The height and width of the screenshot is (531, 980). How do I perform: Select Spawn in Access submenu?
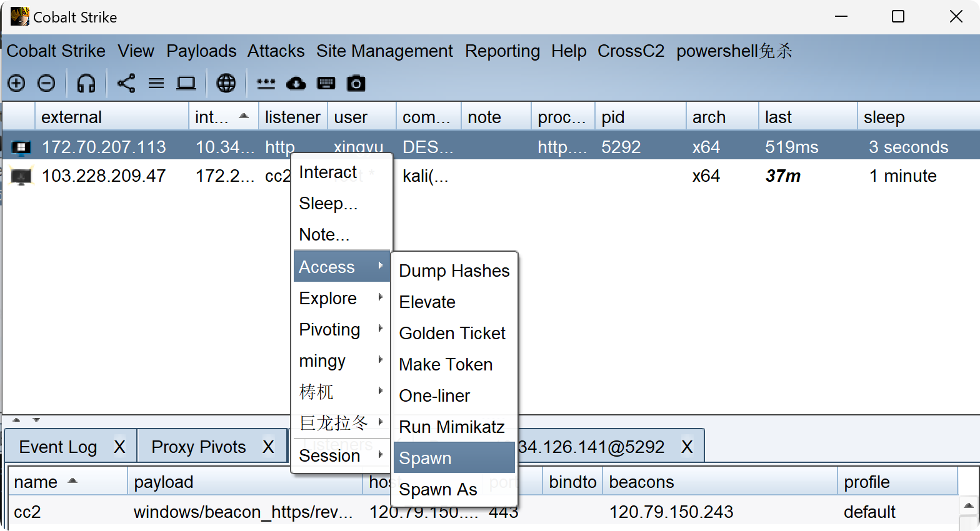tap(454, 458)
